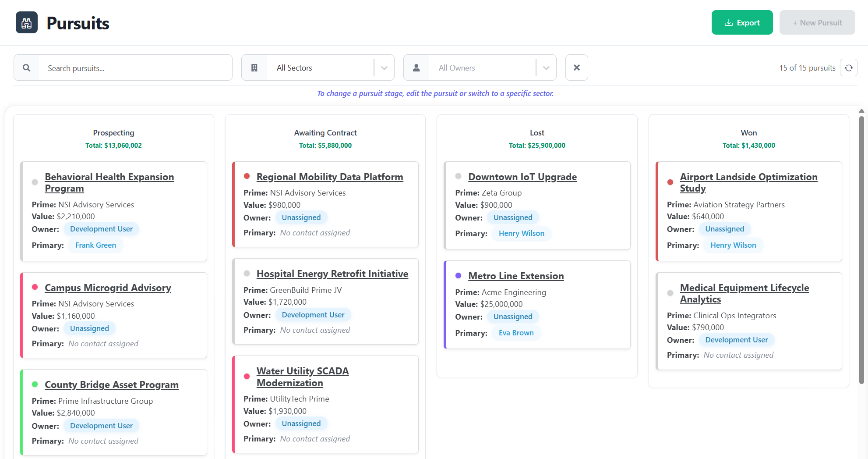Click red status dot on Regional Mobility Data Platform
Viewport: 868px width, 459px height.
[247, 176]
